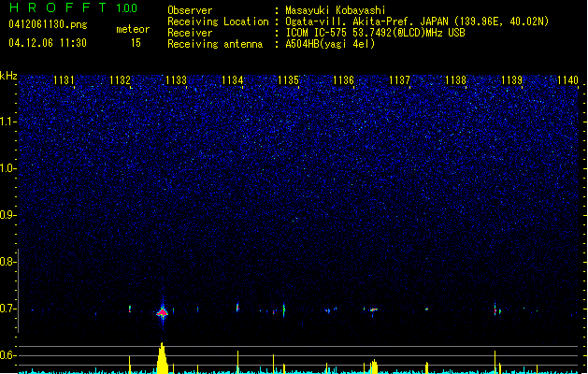Click time axis label 1136

[x=343, y=80]
